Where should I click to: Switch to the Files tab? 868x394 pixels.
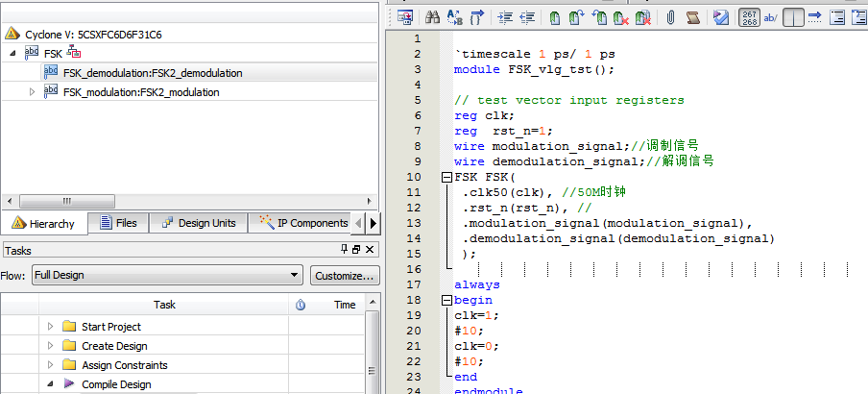117,223
